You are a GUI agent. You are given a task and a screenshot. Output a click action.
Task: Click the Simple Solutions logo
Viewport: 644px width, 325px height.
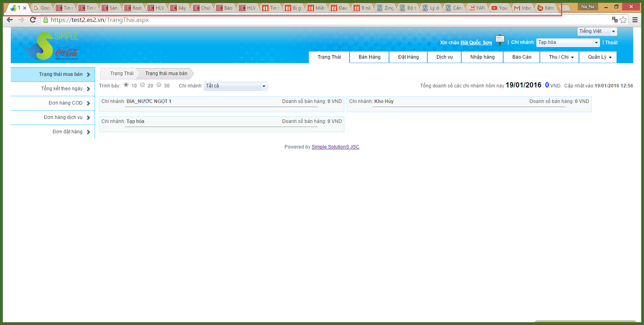pyautogui.click(x=51, y=46)
